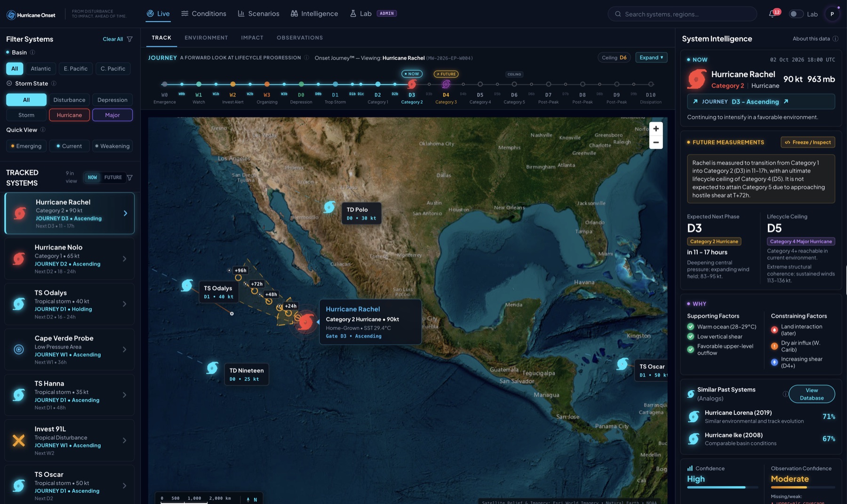Screen dimensions: 847x504
Task: Click the Similar Past Systems info icon
Action: pos(785,394)
